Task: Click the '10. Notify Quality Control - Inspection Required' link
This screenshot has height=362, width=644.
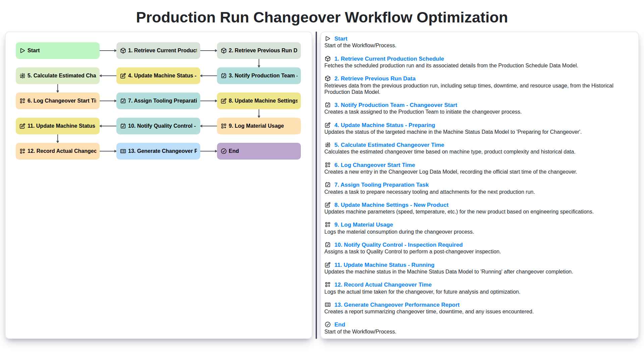Action: (398, 245)
